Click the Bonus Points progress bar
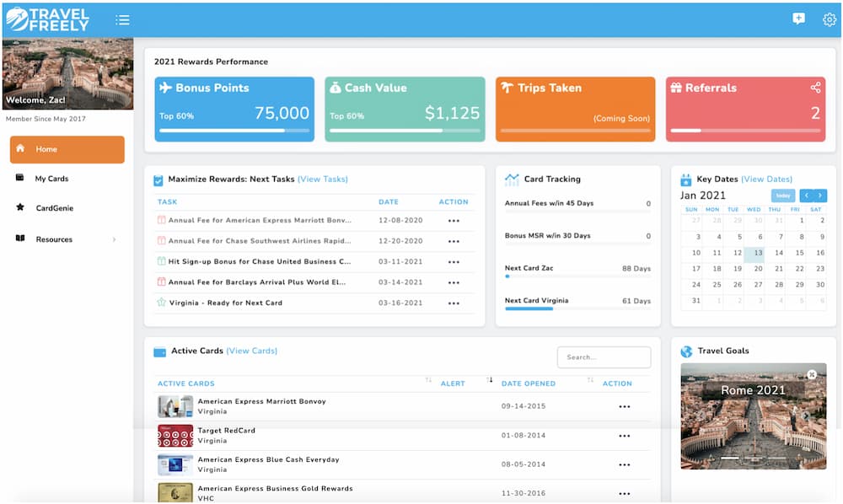Screen dimensions: 843x504 pyautogui.click(x=234, y=131)
